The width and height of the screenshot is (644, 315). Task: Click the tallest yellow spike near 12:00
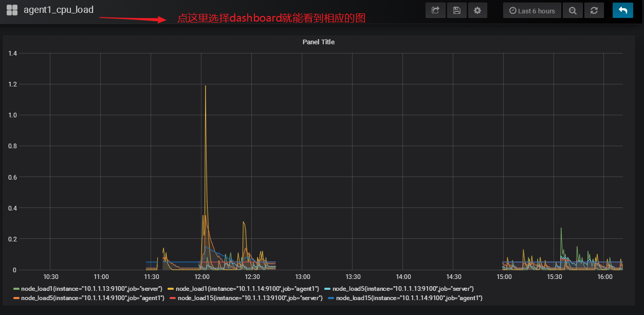[206, 86]
